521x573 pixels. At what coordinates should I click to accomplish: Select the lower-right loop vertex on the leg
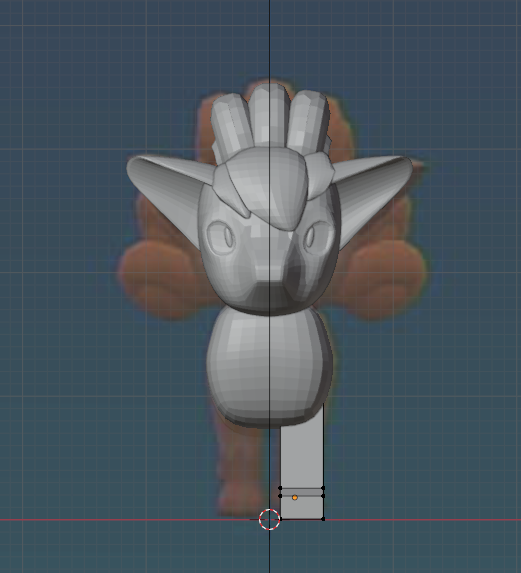[323, 496]
